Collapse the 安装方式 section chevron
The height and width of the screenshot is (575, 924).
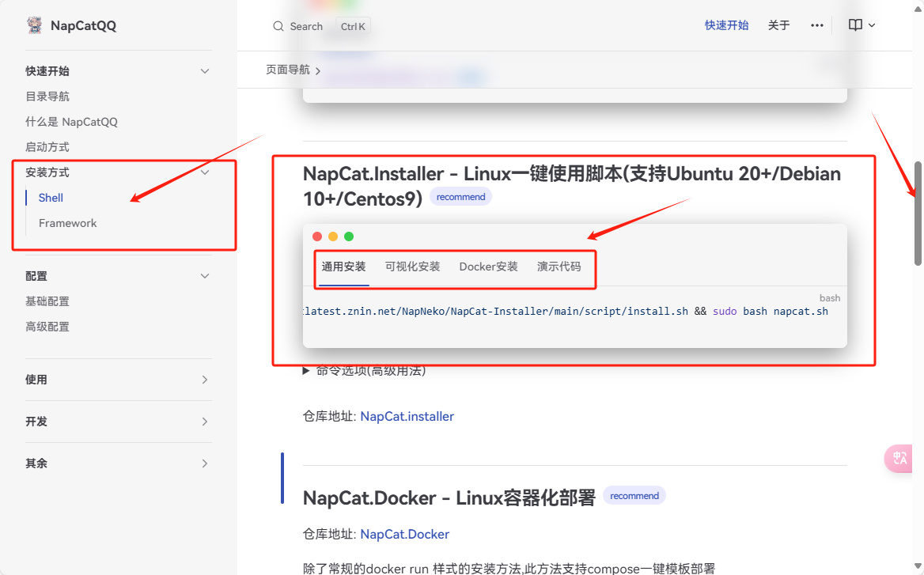[x=204, y=172]
